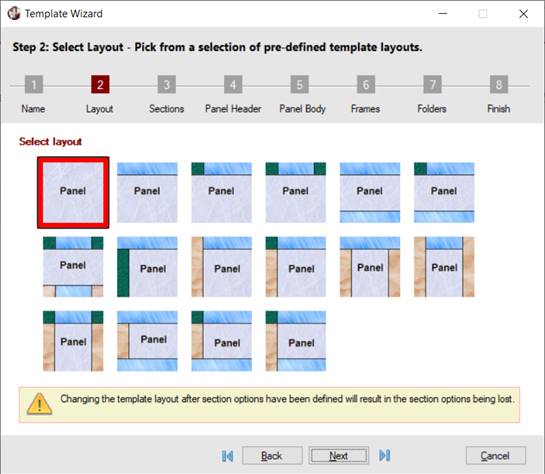Select step 8 Finish marker
The height and width of the screenshot is (474, 545).
point(499,84)
